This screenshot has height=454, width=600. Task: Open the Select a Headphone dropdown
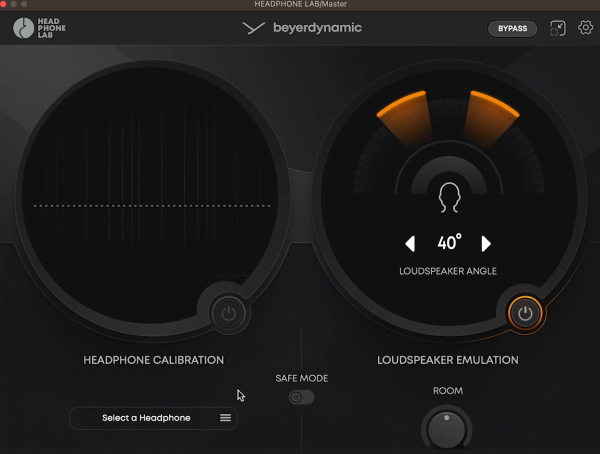153,418
